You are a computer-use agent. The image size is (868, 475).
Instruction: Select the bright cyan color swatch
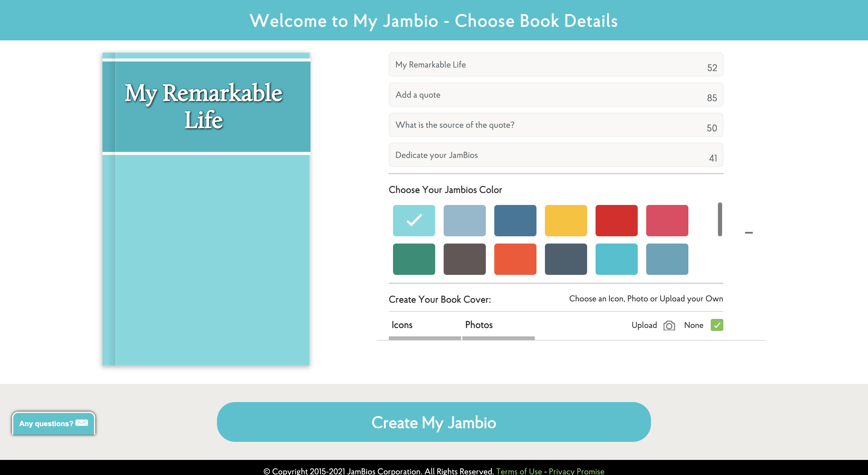pyautogui.click(x=616, y=259)
